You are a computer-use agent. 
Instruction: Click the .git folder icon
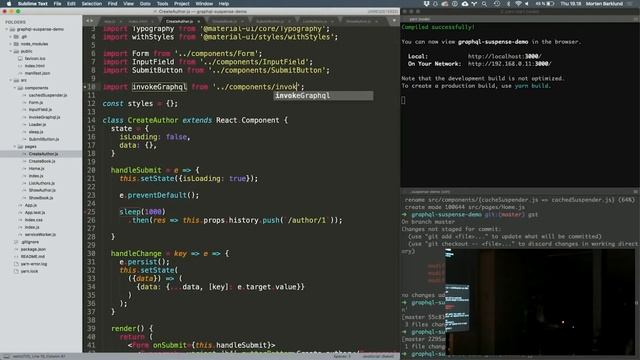click(16, 36)
